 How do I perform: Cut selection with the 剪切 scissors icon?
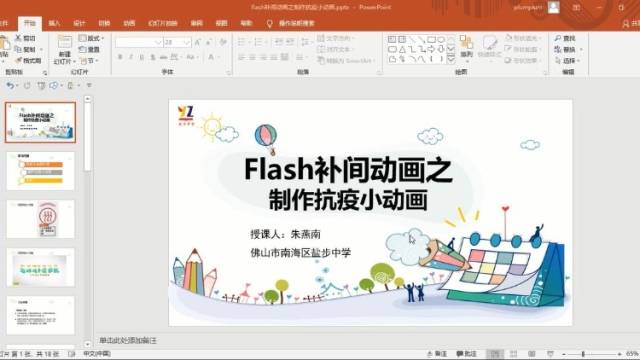18,38
